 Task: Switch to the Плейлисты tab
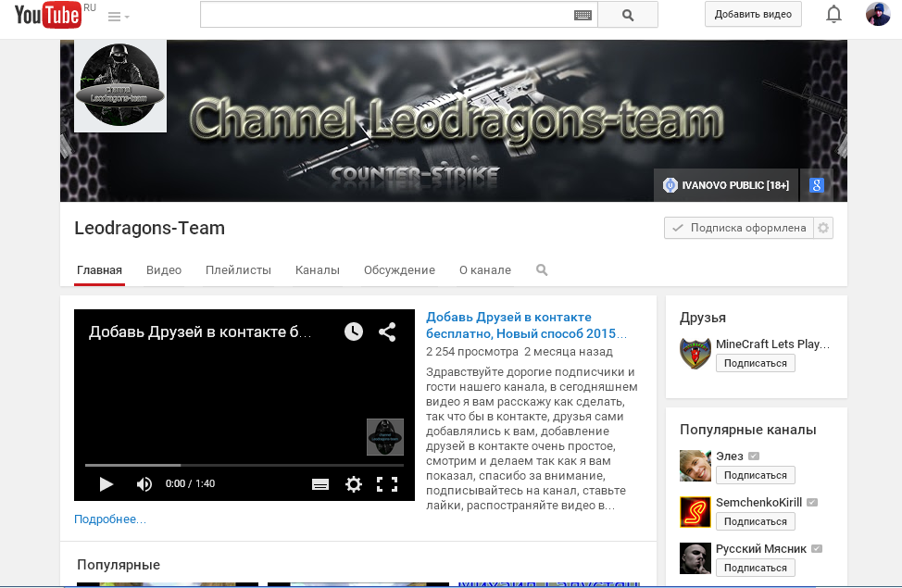point(238,270)
